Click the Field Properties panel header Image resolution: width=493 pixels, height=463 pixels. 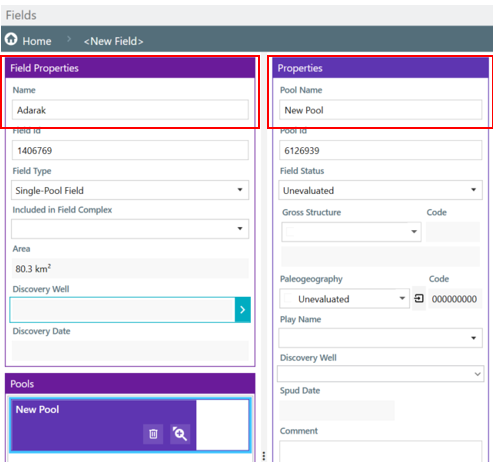(x=130, y=68)
